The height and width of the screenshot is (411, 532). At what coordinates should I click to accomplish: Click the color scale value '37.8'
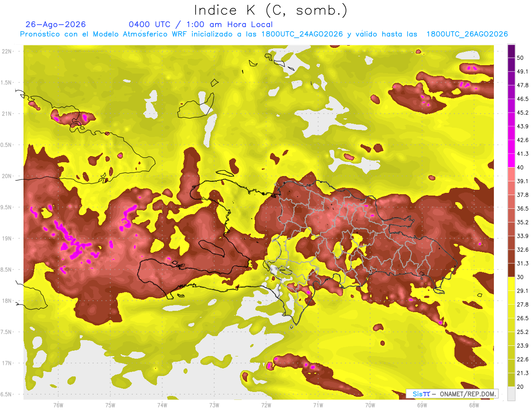click(522, 195)
